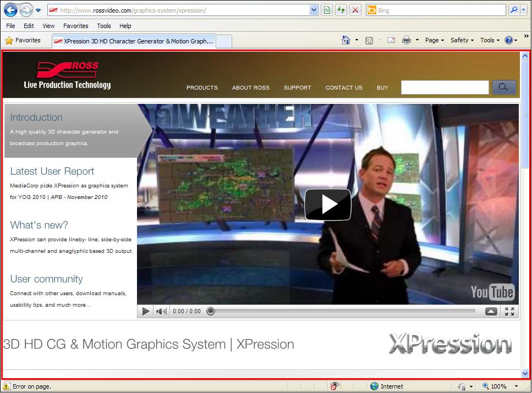Screen dimensions: 532x393
Task: Run search with the magnifier icon
Action: [514, 10]
